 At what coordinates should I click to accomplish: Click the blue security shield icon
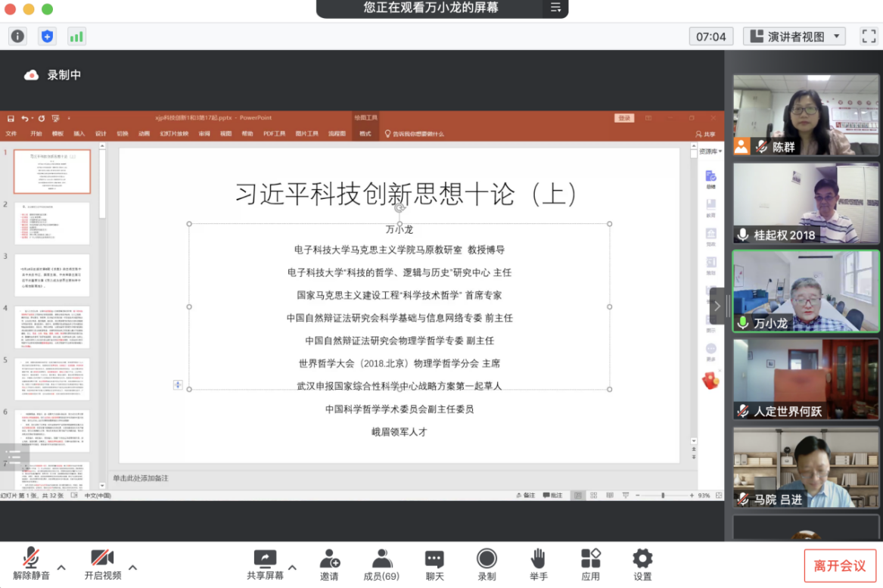point(47,36)
